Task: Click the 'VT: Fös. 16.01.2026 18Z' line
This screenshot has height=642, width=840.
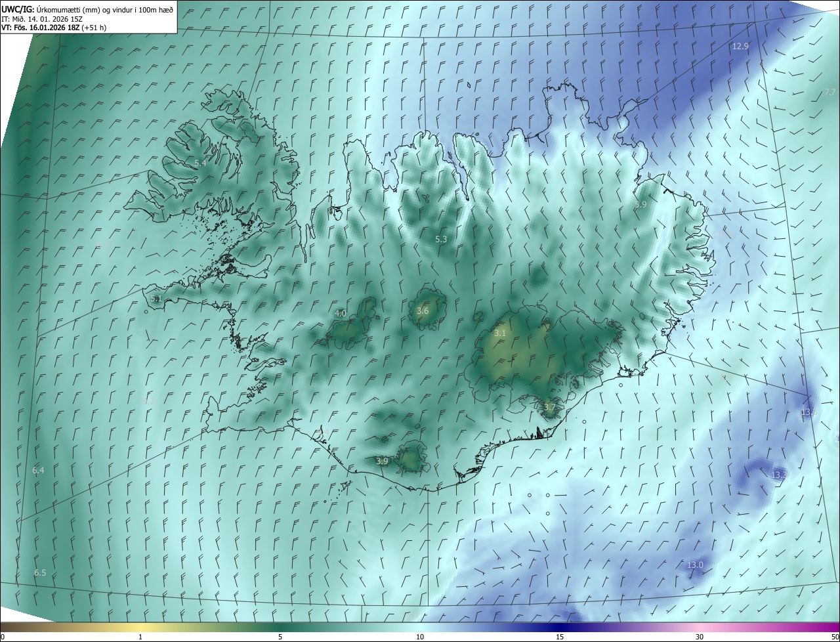Action: (x=54, y=28)
